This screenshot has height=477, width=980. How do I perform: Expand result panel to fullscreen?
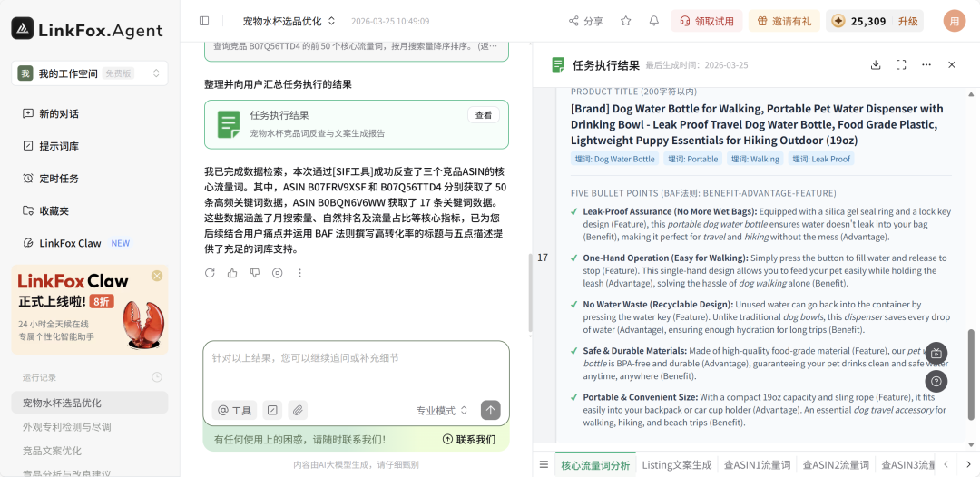click(x=901, y=65)
